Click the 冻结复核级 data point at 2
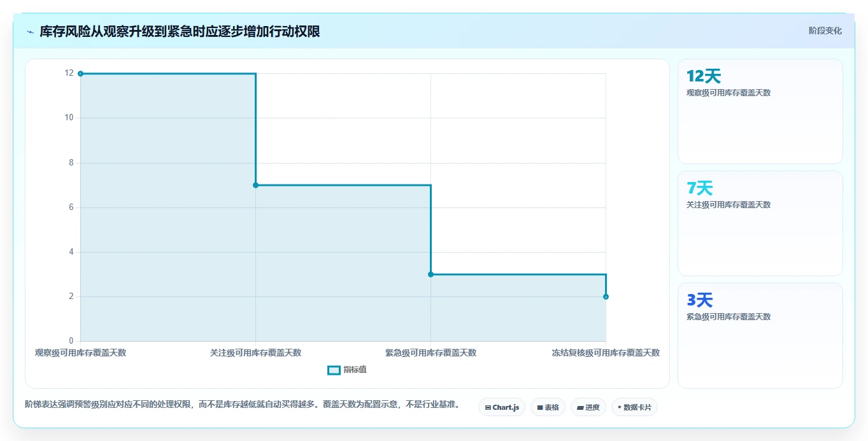The image size is (868, 441). pos(606,297)
